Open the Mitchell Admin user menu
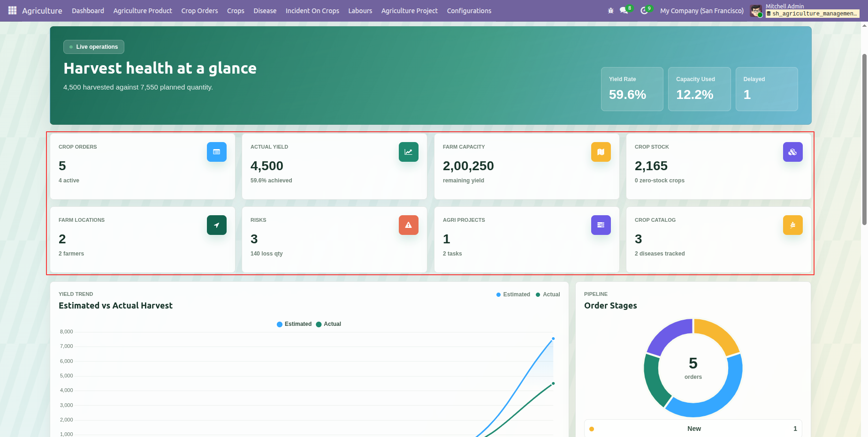Screen dimensions: 868x437 point(805,10)
